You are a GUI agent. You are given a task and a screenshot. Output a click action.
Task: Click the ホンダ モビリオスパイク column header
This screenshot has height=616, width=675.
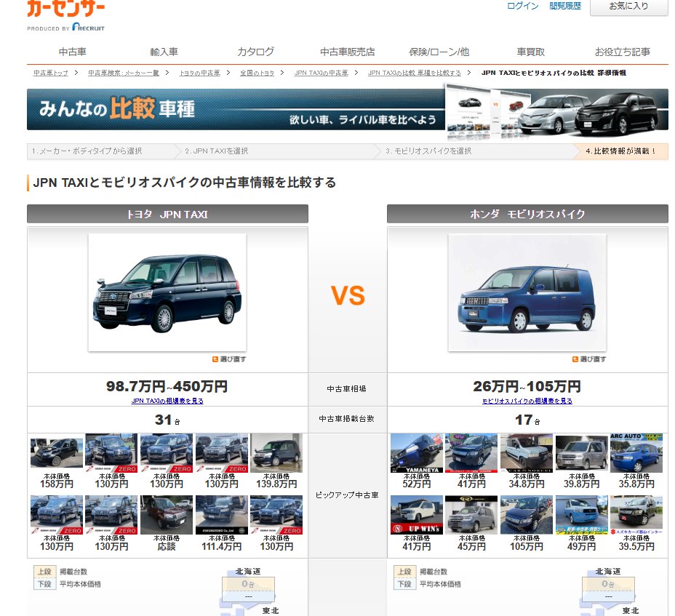527,214
